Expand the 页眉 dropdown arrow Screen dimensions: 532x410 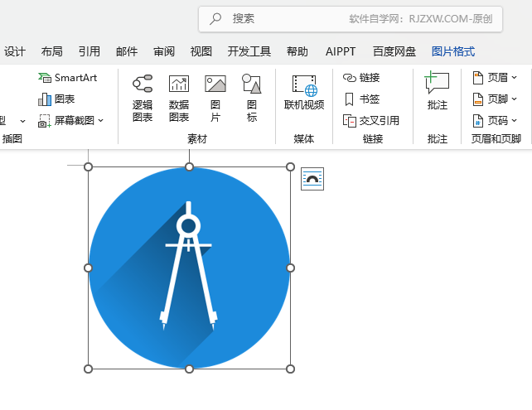point(514,78)
